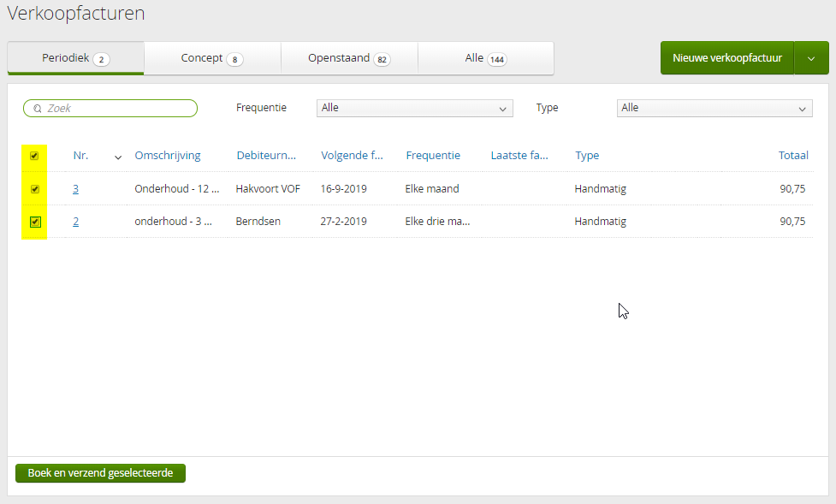836x504 pixels.
Task: Click the date 16-9-2019
Action: (x=343, y=189)
